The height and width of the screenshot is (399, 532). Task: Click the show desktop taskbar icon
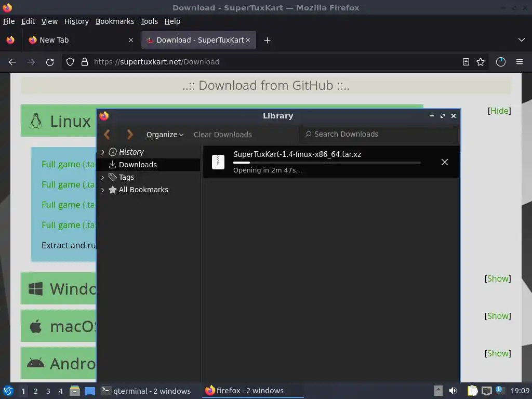[x=90, y=391]
